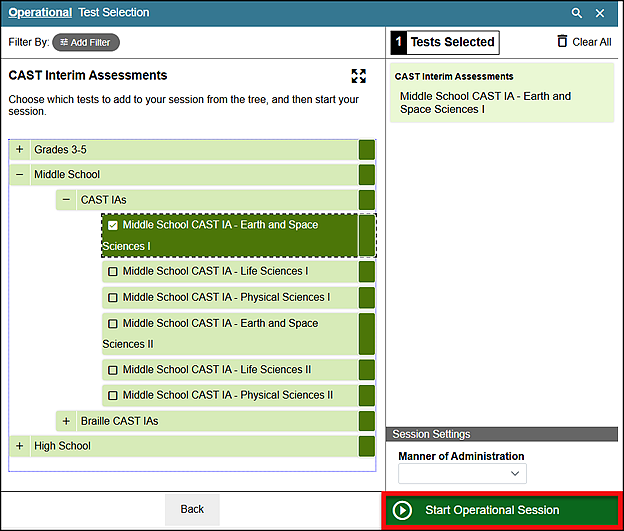The width and height of the screenshot is (624, 531).
Task: Check Middle School CAST IA Earth and Space Sciences II
Action: point(113,324)
